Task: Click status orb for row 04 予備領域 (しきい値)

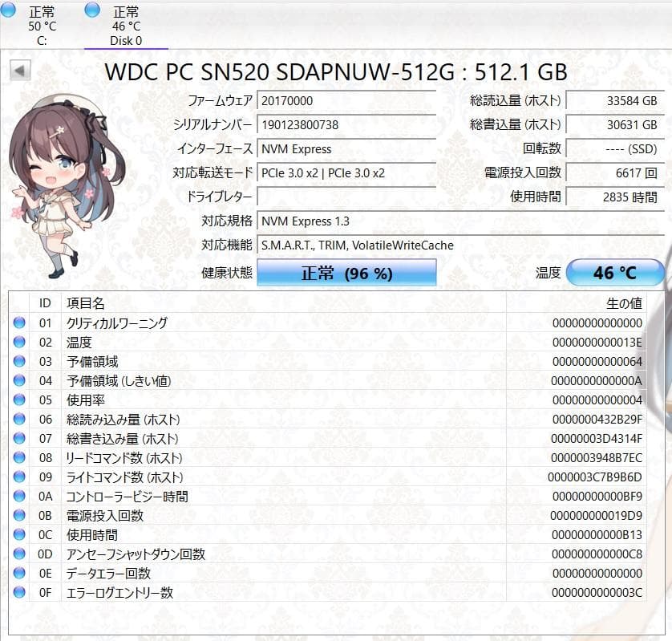Action: tap(19, 380)
